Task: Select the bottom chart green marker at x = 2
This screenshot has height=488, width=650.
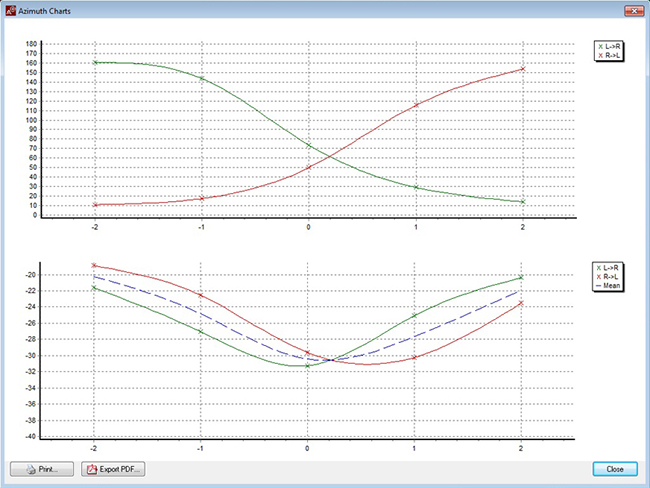Action: [522, 278]
